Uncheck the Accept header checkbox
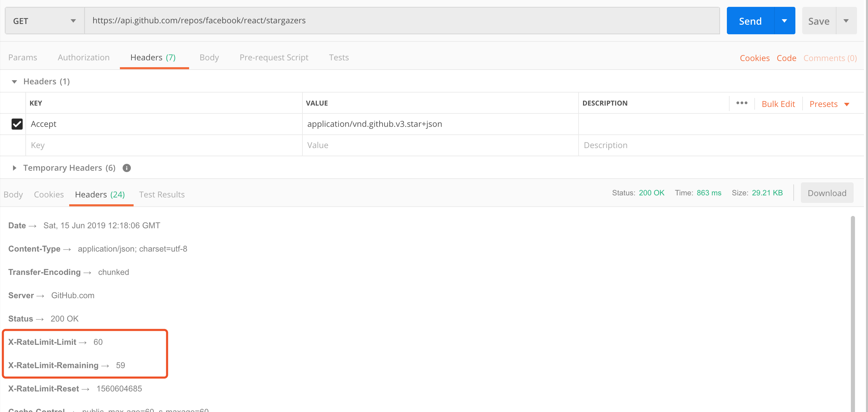 click(17, 124)
